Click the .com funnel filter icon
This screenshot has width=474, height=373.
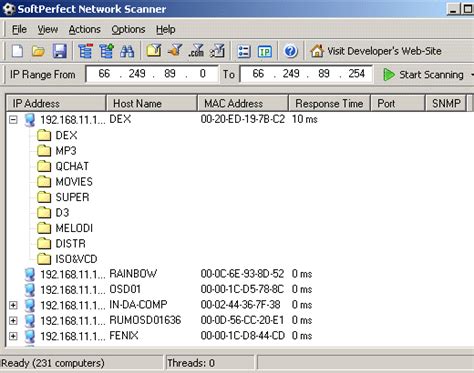[x=196, y=51]
